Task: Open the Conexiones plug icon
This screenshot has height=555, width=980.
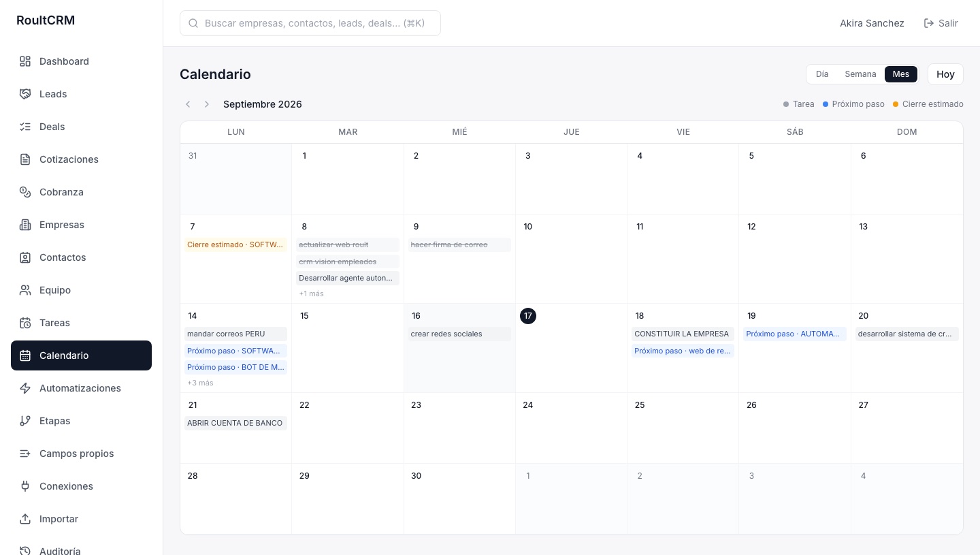Action: pyautogui.click(x=25, y=486)
